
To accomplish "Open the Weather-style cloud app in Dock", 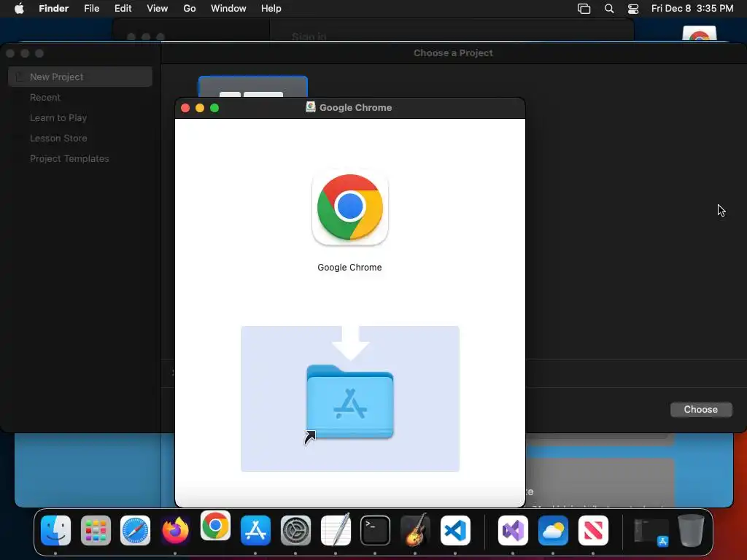I will coord(553,530).
